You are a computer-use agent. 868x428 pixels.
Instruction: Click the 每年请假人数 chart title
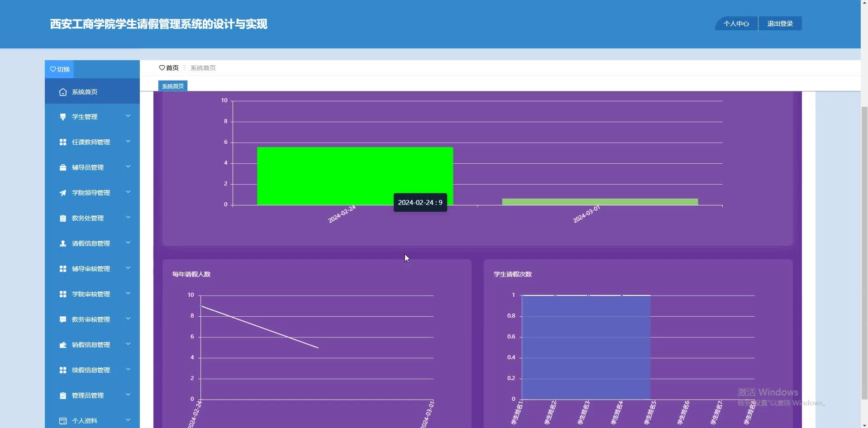point(191,274)
